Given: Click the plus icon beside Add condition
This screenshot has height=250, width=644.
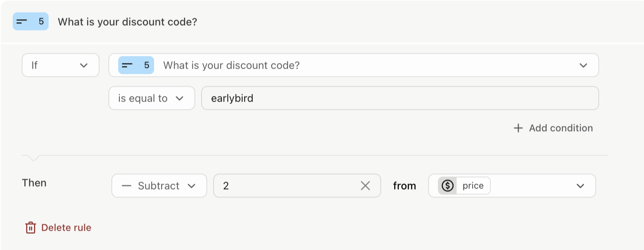Looking at the screenshot, I should (x=518, y=128).
